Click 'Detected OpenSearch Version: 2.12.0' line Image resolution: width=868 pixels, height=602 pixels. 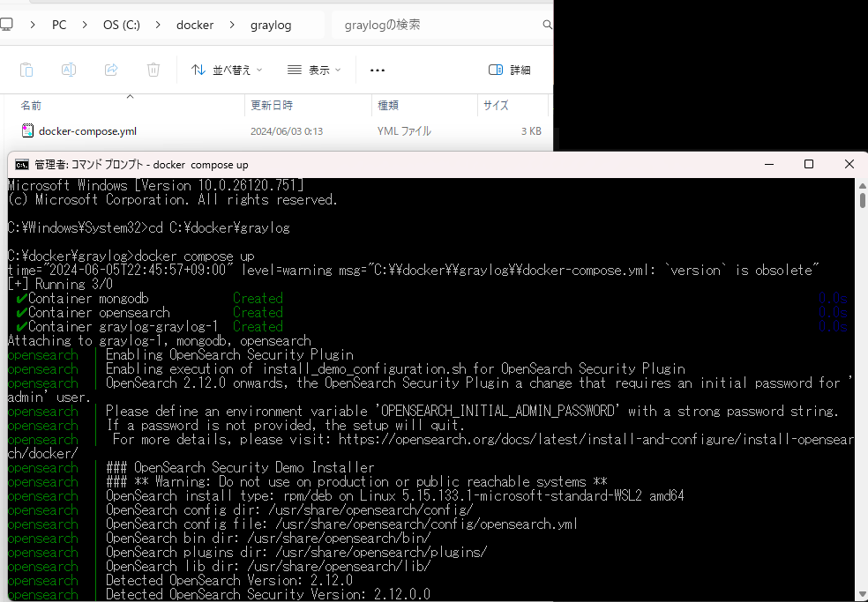click(229, 581)
